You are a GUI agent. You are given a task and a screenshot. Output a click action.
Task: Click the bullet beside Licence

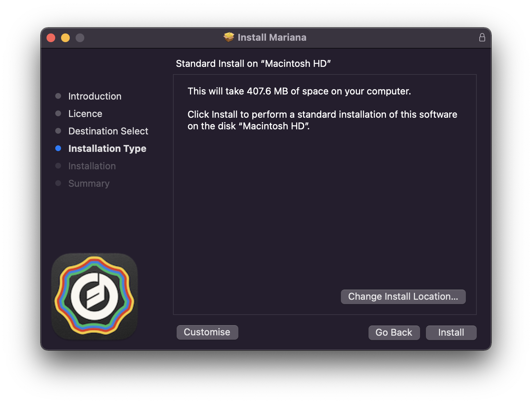pos(58,113)
